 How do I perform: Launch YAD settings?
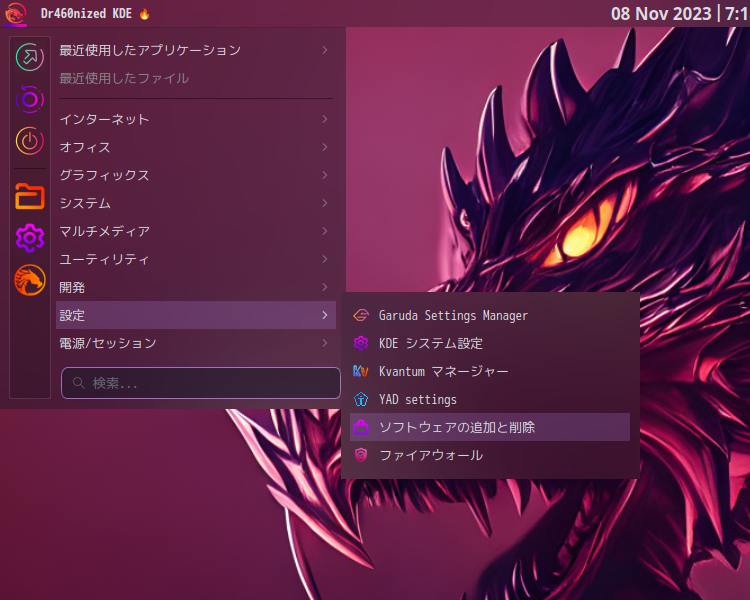pos(490,399)
